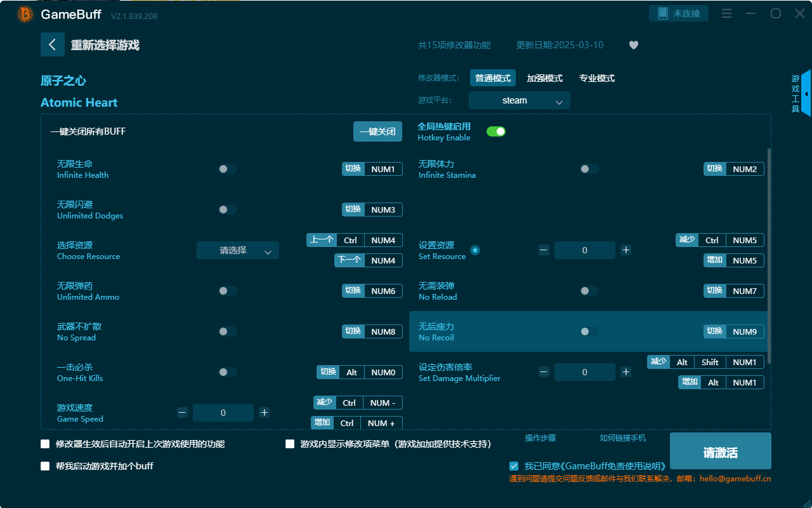Click the plus stepper beside 设定伤害倍率

click(625, 371)
